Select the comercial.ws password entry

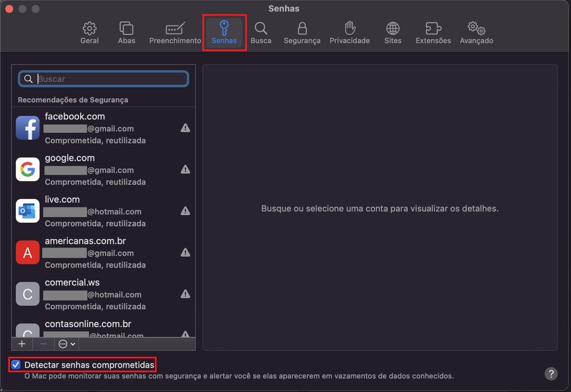[x=103, y=294]
